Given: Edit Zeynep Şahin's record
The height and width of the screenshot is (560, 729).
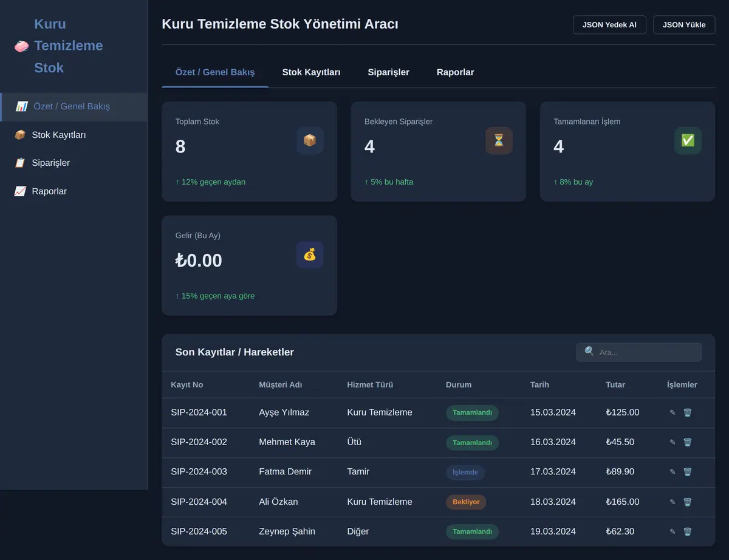Looking at the screenshot, I should point(673,531).
